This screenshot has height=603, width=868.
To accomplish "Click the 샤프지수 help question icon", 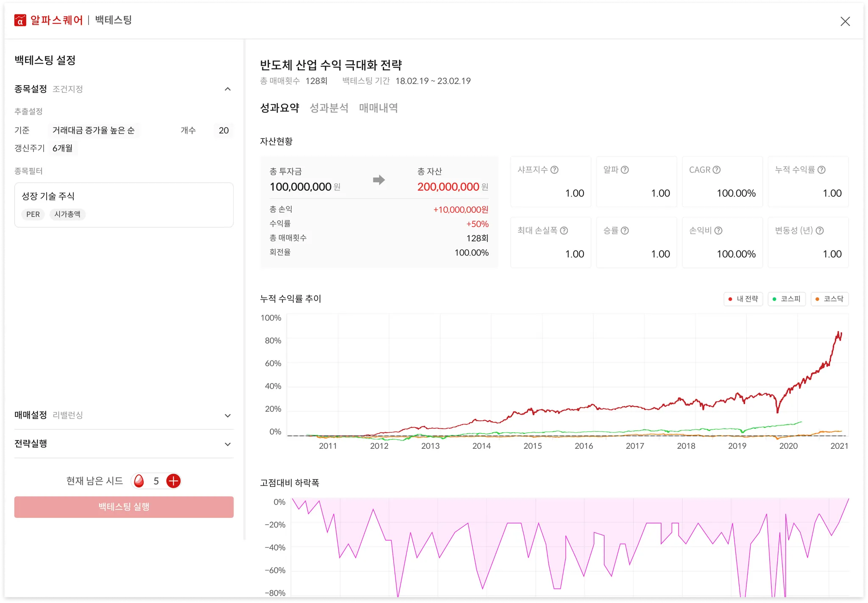I will coord(554,170).
